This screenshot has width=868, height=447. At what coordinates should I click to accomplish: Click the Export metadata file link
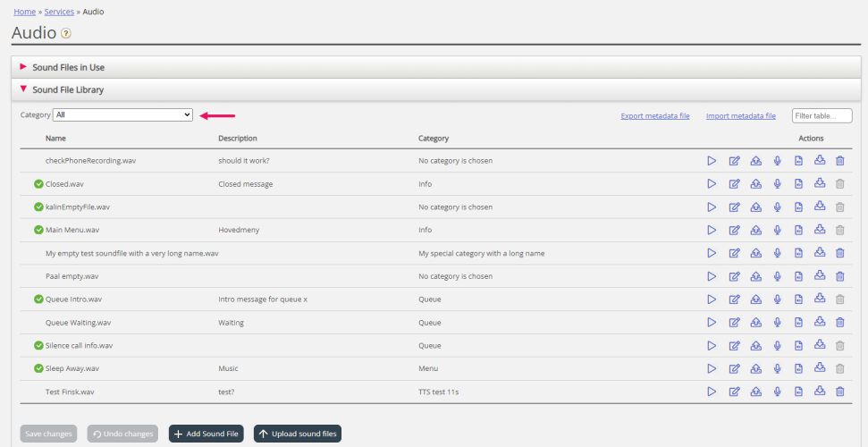click(x=655, y=115)
